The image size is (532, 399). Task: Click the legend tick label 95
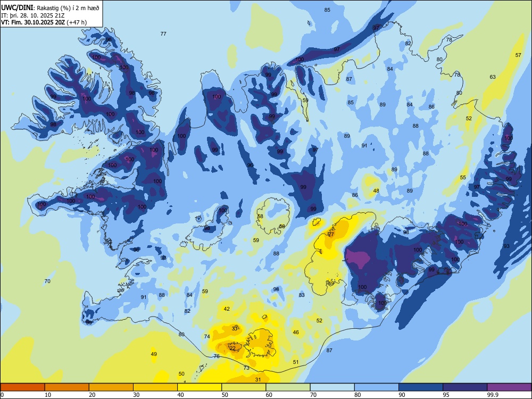pos(446,395)
